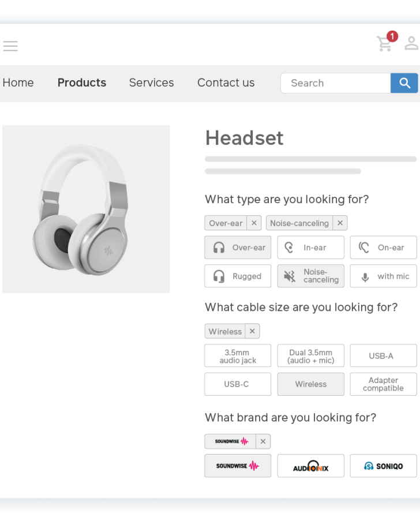Enable the USB-C cable filter
Image resolution: width=420 pixels, height=525 pixels.
[238, 384]
